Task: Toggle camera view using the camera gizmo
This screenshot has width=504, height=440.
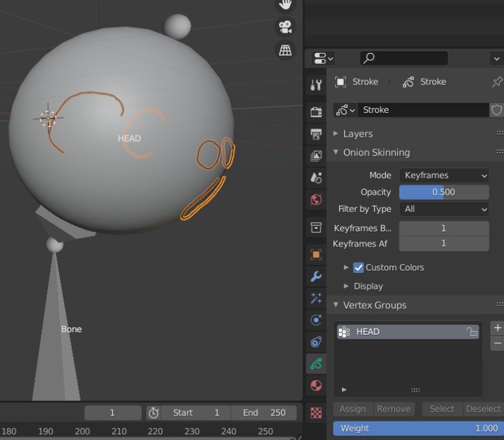Action: coord(284,26)
